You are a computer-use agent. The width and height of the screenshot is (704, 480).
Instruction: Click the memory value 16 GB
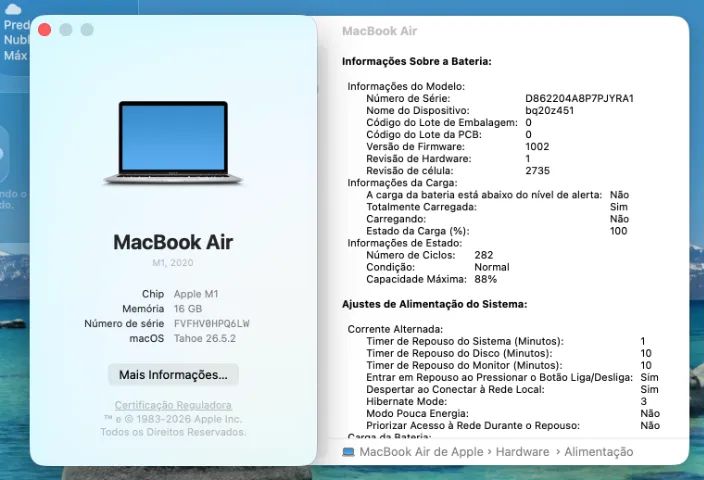point(188,308)
